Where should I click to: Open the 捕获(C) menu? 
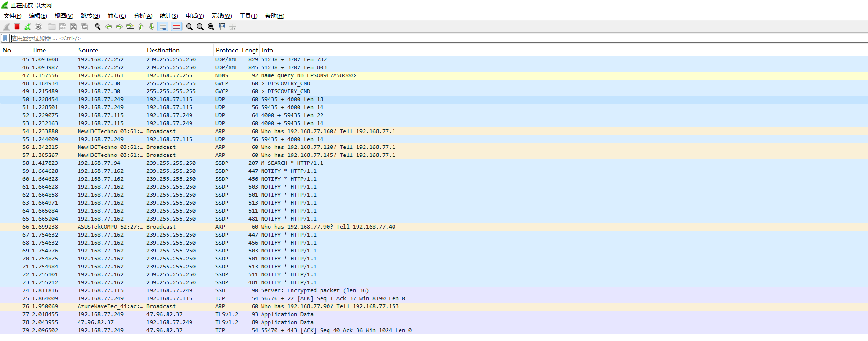click(x=117, y=16)
